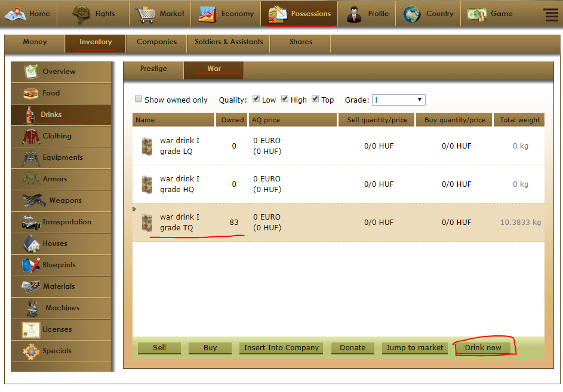Image resolution: width=563 pixels, height=392 pixels.
Task: Click the Clothing jacket icon
Action: pos(31,137)
